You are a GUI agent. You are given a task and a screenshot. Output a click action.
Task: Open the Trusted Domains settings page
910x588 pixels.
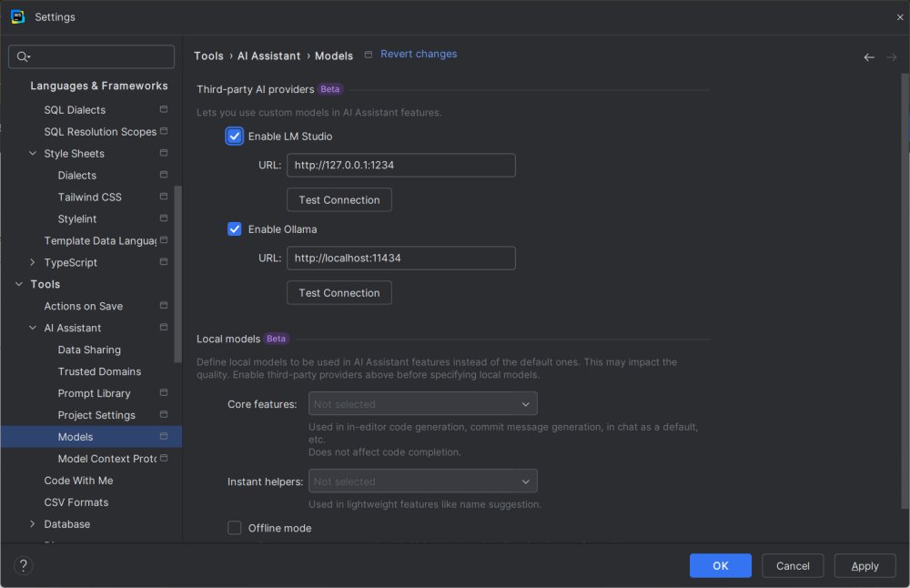(x=99, y=371)
